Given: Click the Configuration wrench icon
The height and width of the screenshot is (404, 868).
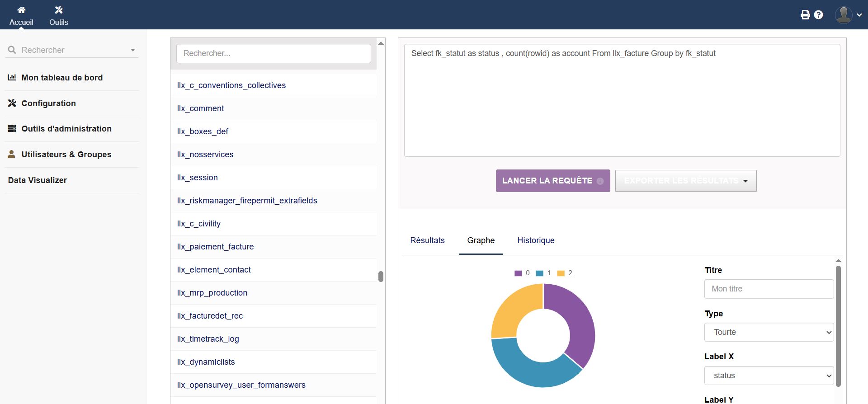Looking at the screenshot, I should coord(12,103).
